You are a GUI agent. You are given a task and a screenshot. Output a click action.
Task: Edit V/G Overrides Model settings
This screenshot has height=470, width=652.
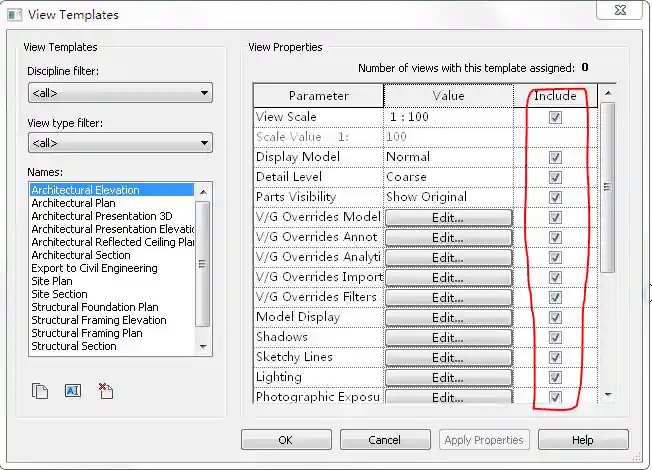447,217
